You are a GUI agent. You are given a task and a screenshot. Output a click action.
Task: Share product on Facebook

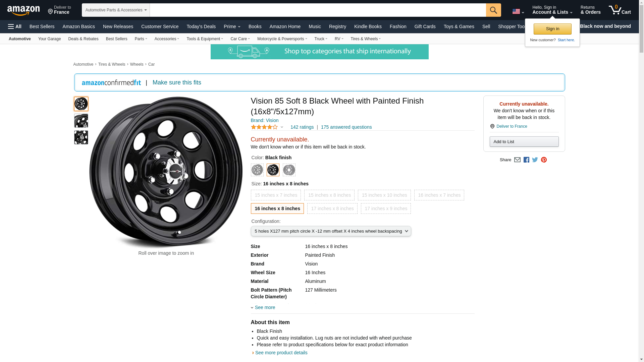526,160
